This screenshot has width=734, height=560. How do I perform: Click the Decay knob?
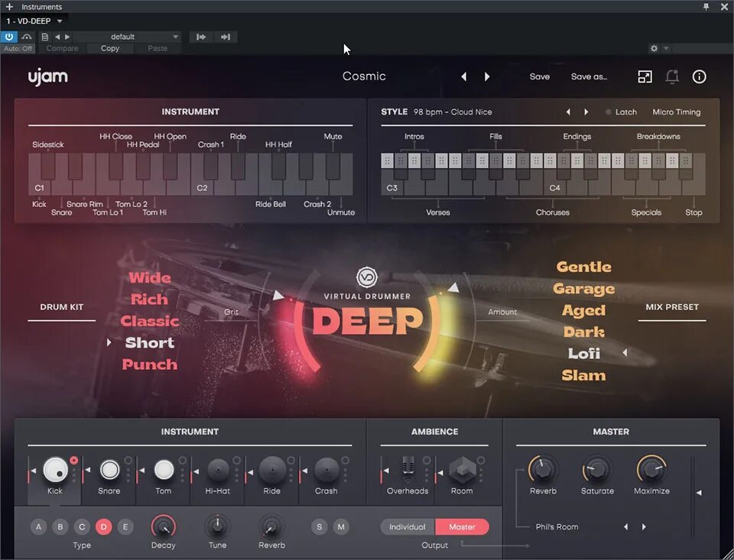[x=164, y=526]
